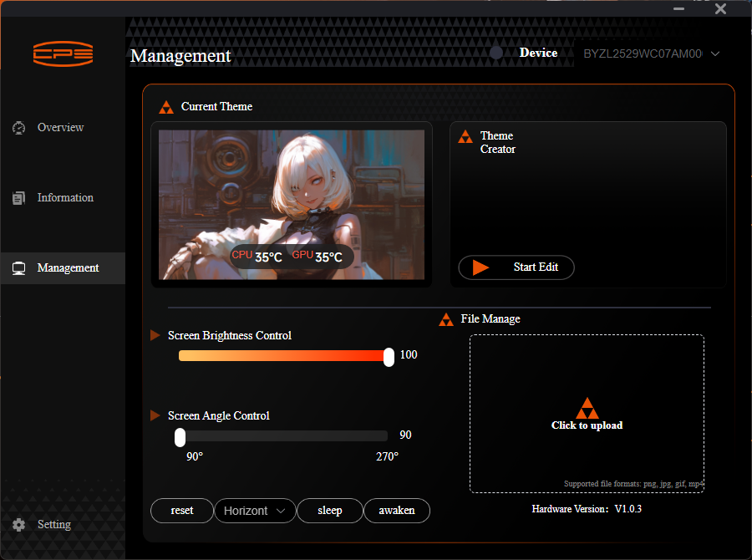Image resolution: width=752 pixels, height=560 pixels.
Task: Click to upload in File Manage area
Action: (587, 414)
